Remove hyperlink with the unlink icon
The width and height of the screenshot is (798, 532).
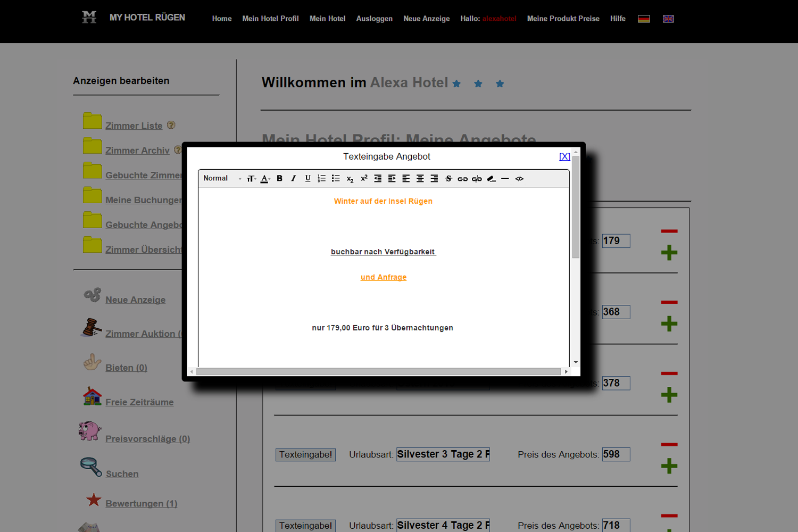pyautogui.click(x=477, y=179)
